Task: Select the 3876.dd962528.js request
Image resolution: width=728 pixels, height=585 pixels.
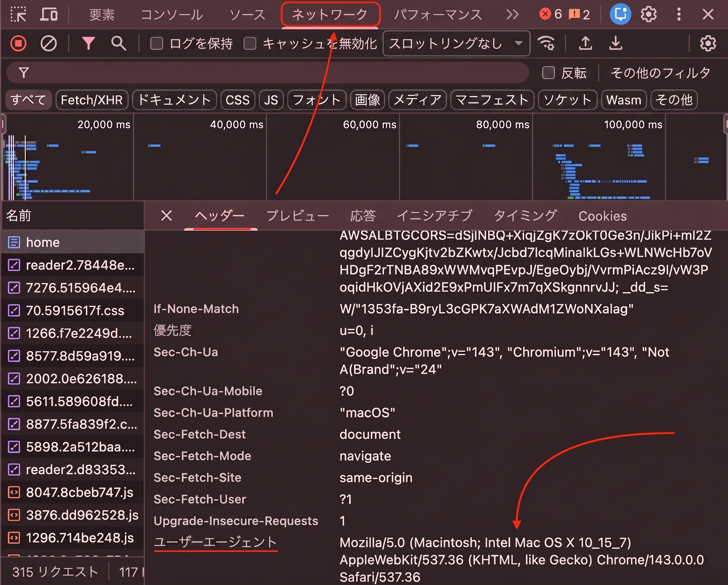Action: (x=73, y=515)
